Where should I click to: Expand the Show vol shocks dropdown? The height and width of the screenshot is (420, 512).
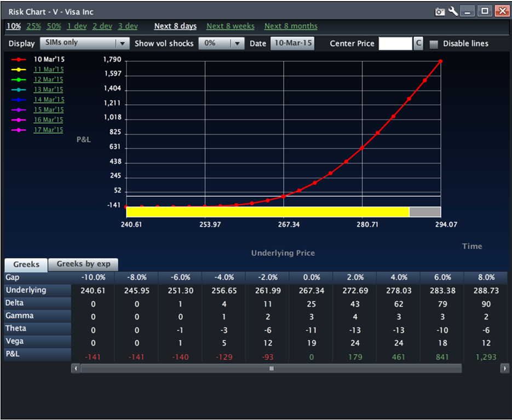click(x=221, y=43)
